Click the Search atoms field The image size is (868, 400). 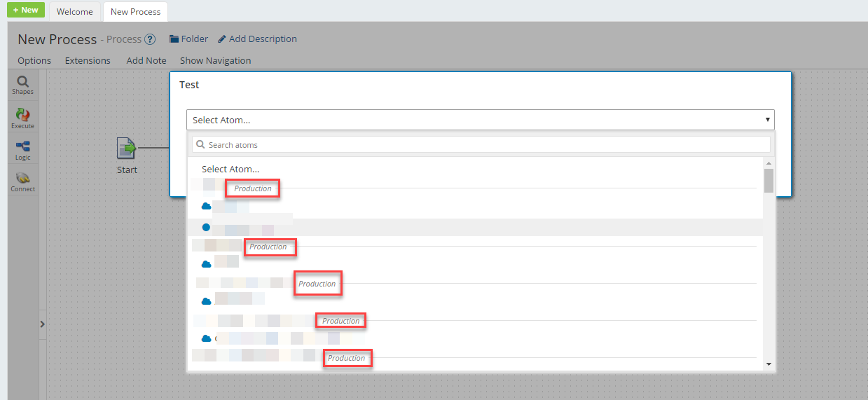[x=481, y=144]
